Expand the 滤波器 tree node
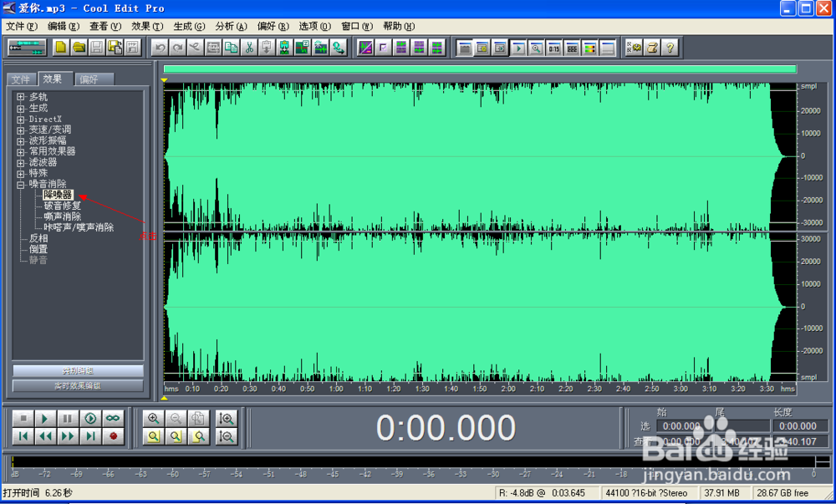The image size is (836, 504). point(21,162)
